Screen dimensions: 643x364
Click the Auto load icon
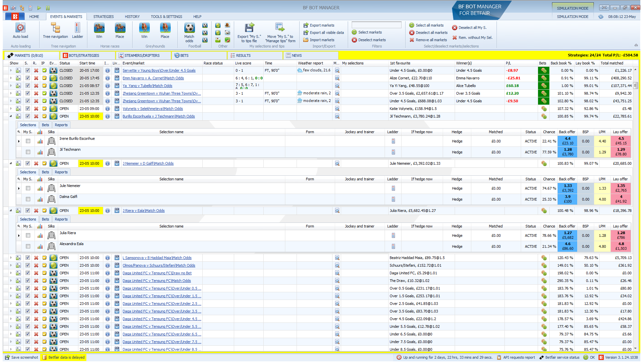click(x=20, y=31)
